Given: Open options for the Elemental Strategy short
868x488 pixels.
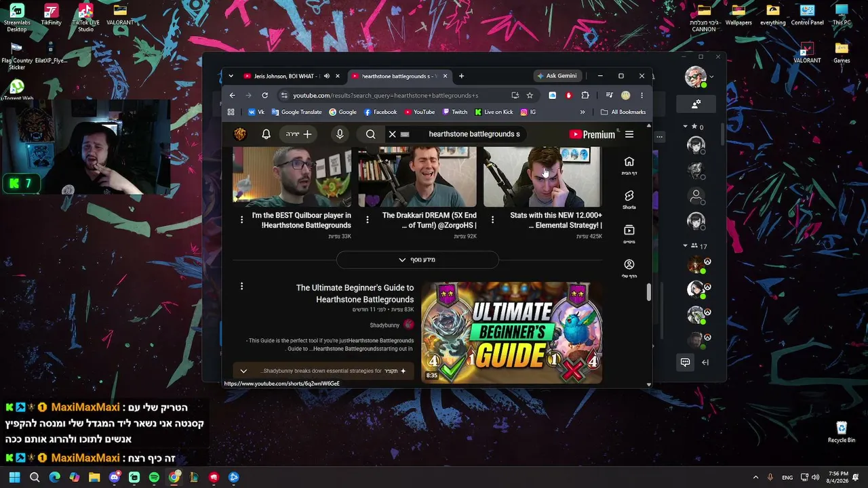Looking at the screenshot, I should pyautogui.click(x=492, y=220).
